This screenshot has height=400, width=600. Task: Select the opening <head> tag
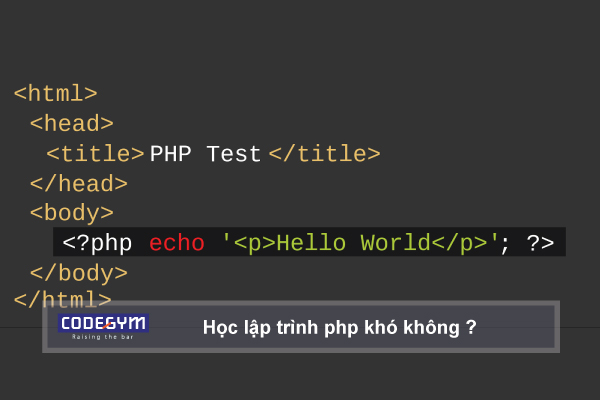click(71, 124)
